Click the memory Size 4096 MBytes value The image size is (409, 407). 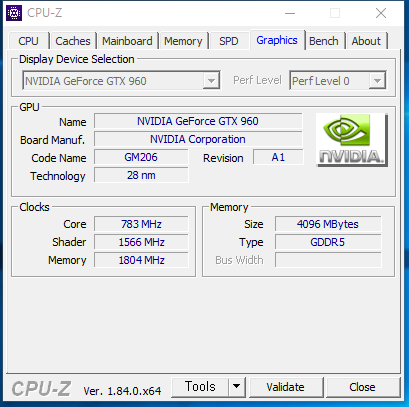click(x=328, y=224)
